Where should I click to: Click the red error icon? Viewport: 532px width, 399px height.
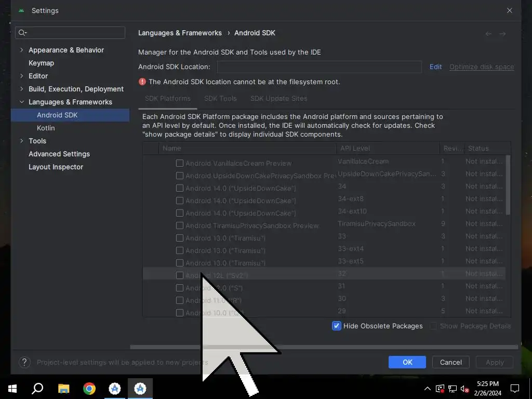pos(142,82)
